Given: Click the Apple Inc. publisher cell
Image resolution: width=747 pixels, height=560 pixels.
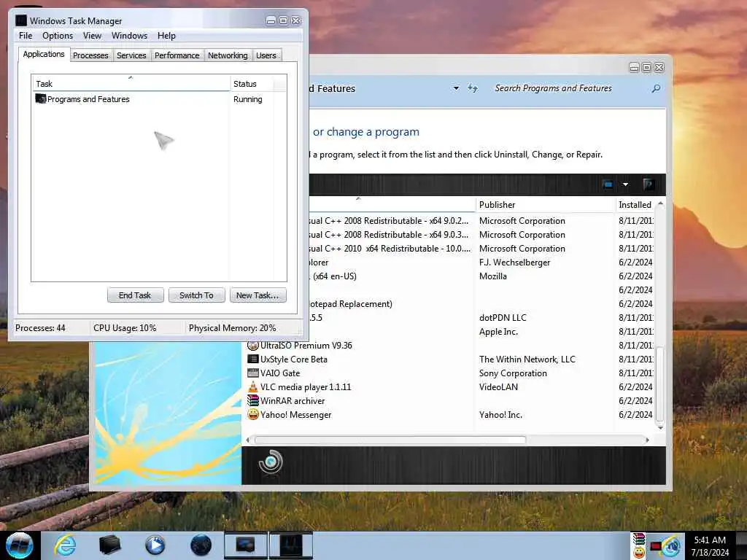Looking at the screenshot, I should tap(498, 332).
